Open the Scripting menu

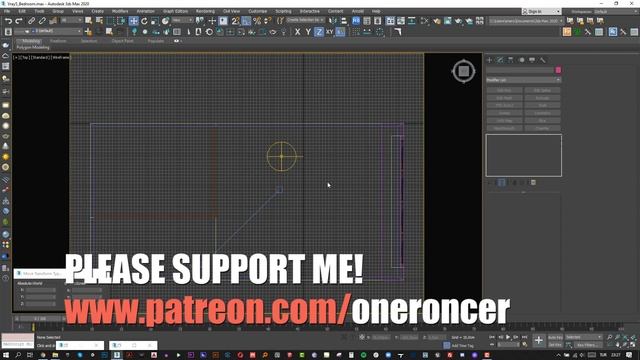coord(283,11)
